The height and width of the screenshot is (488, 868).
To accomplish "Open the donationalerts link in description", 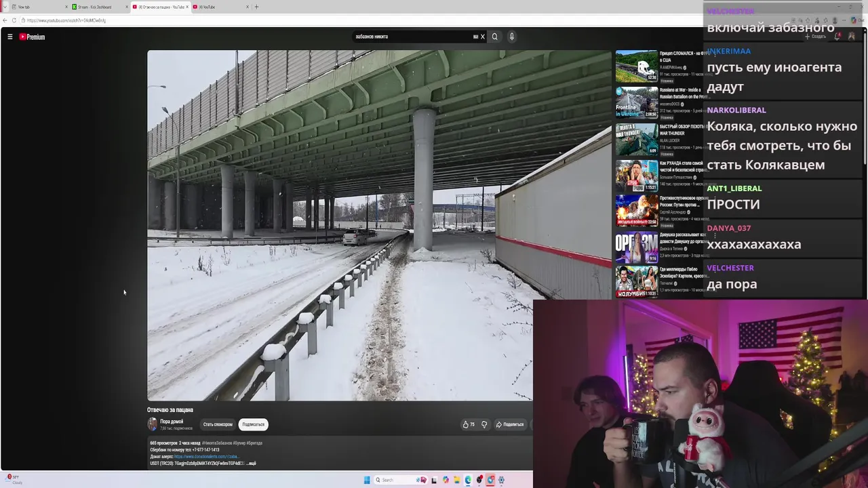I will [x=205, y=457].
